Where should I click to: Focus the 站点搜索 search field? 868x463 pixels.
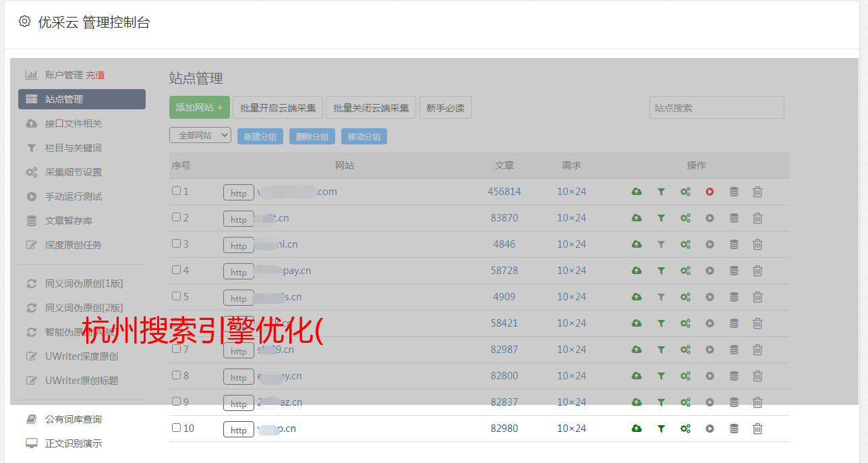(x=717, y=107)
